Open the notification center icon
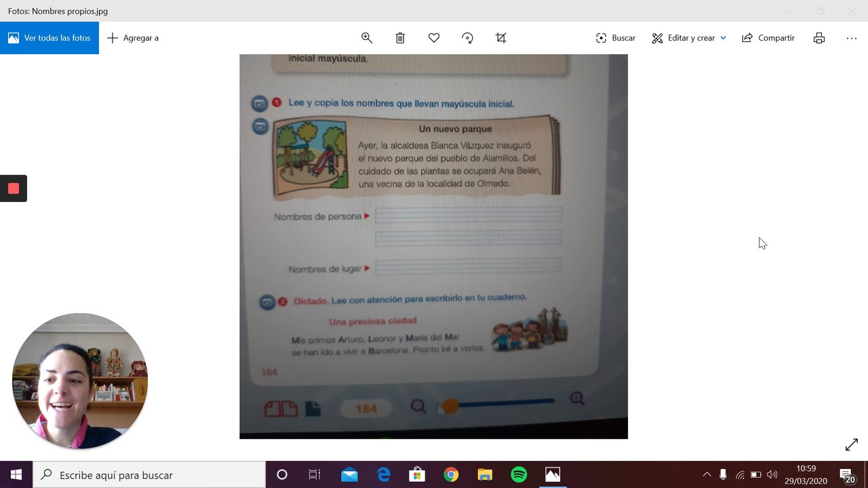The width and height of the screenshot is (868, 488). tap(847, 475)
